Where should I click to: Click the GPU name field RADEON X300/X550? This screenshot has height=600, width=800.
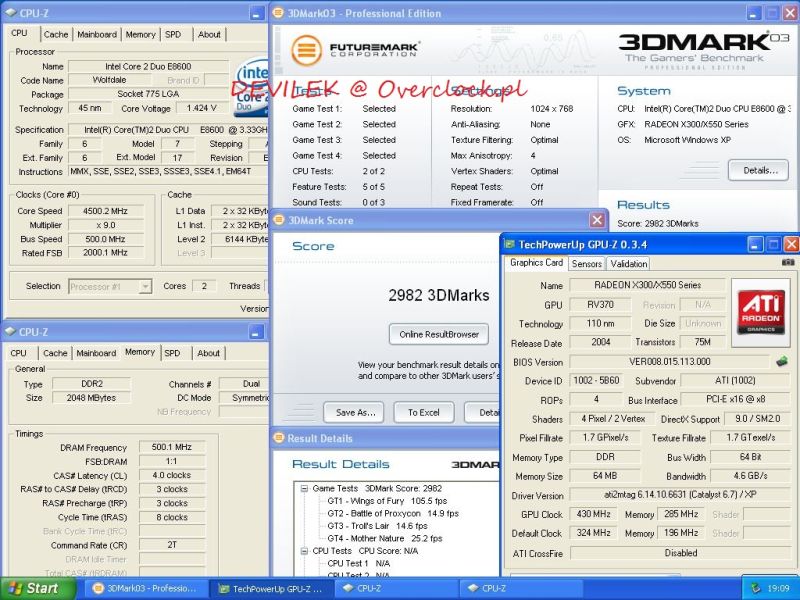click(x=647, y=285)
